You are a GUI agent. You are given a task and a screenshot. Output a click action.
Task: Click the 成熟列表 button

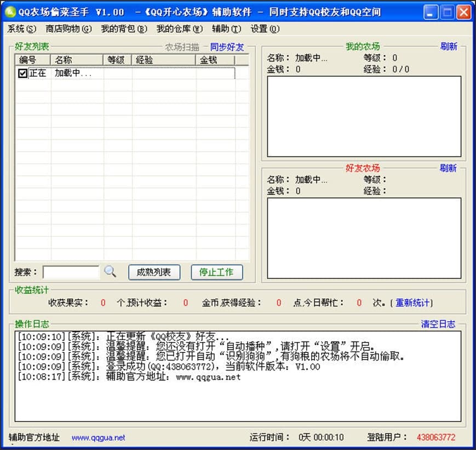click(x=153, y=272)
